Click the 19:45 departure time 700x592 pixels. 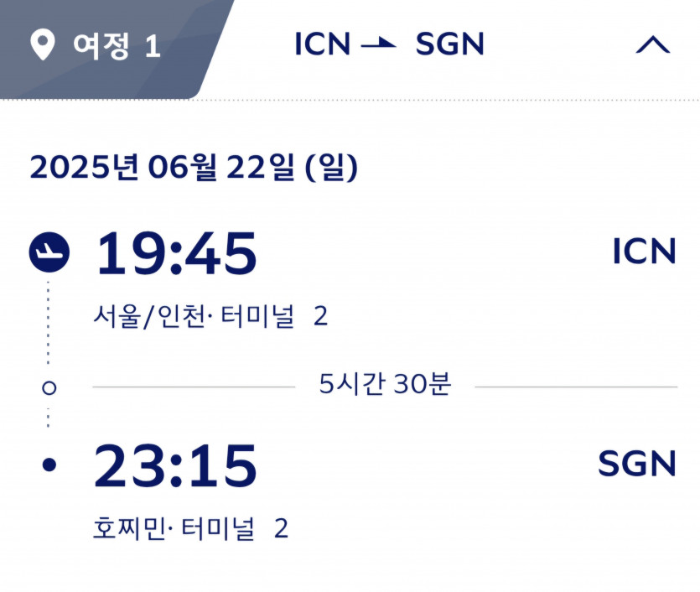click(x=176, y=252)
